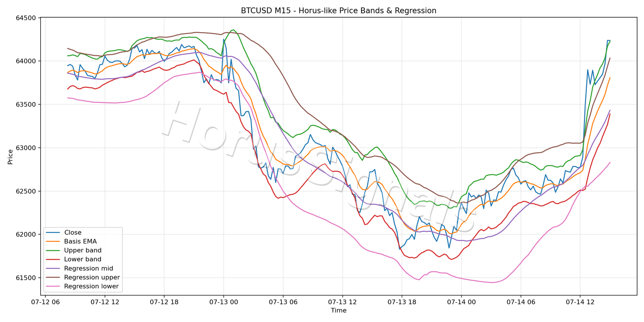Click the '07-13 06' x-axis tick label

coord(283,302)
